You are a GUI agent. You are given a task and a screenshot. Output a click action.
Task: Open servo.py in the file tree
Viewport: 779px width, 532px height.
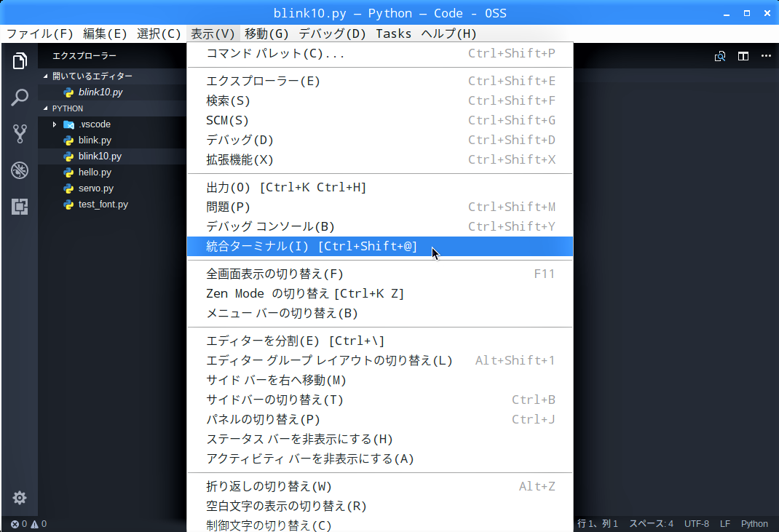click(112, 188)
